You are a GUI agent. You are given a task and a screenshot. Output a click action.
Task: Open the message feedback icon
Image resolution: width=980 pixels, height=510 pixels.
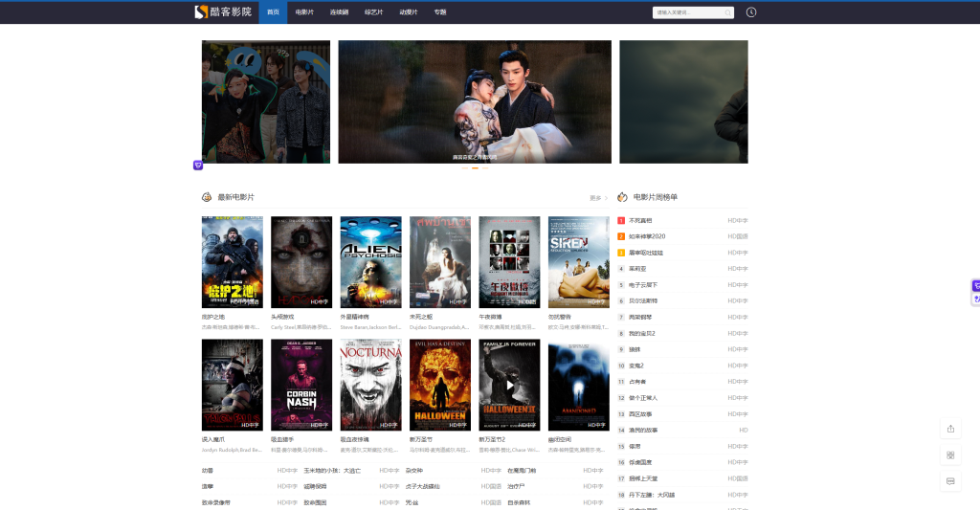(950, 480)
